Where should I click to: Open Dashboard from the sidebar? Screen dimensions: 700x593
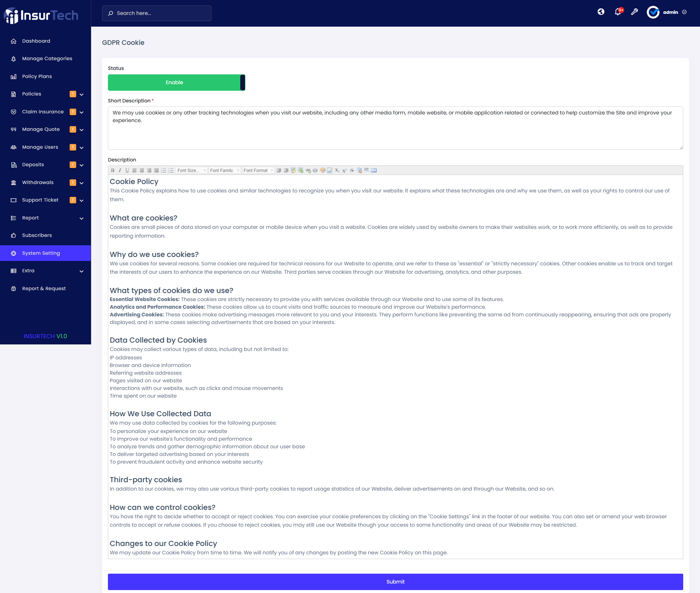[x=36, y=41]
